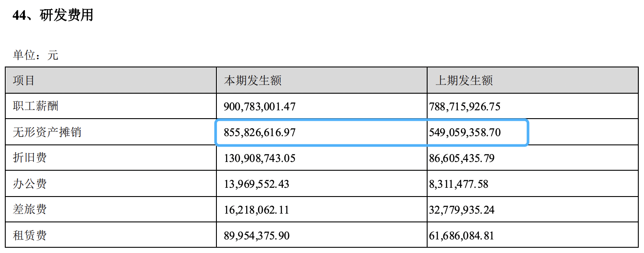This screenshot has width=644, height=253.
Task: Click the value 788,715,926.75
Action: (464, 106)
